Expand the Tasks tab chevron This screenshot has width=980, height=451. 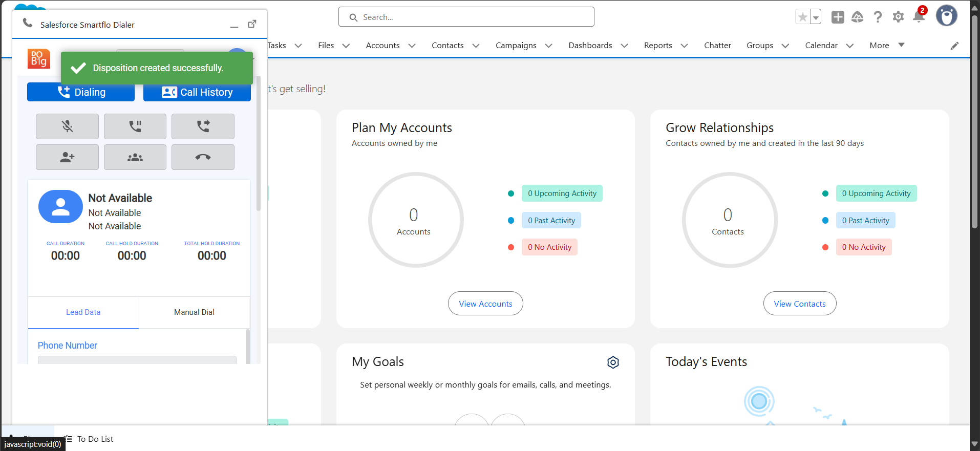299,46
